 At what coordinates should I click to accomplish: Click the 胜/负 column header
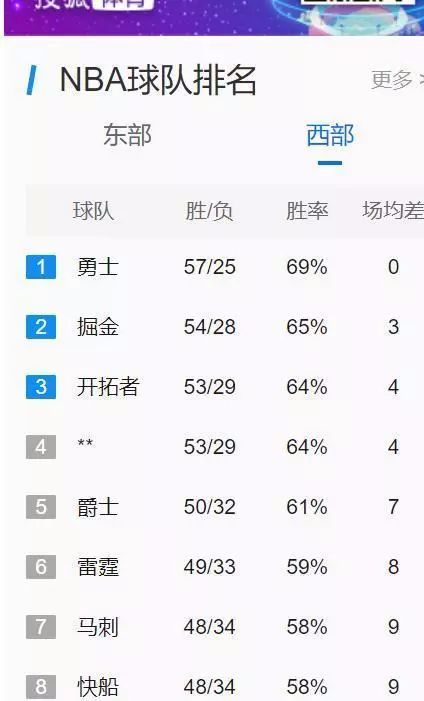point(209,211)
